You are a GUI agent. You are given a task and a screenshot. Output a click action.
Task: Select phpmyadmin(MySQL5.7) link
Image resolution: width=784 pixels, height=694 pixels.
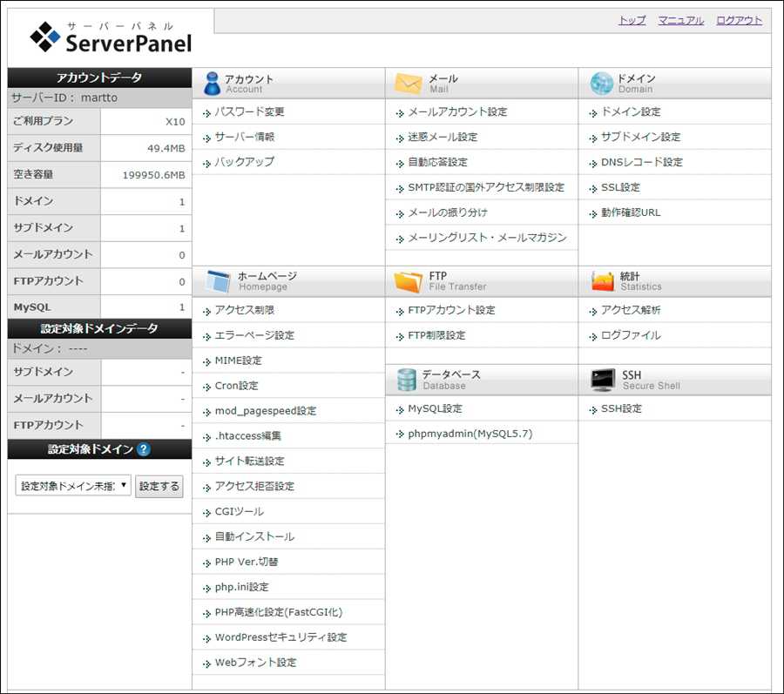tap(470, 434)
